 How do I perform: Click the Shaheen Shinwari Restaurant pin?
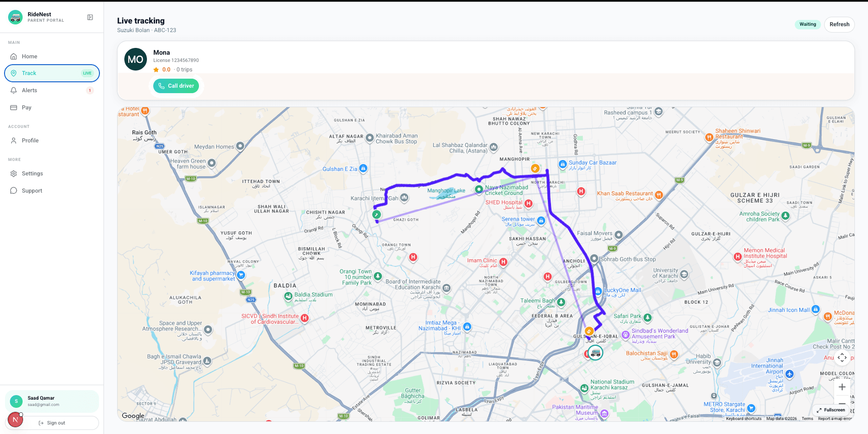click(709, 137)
